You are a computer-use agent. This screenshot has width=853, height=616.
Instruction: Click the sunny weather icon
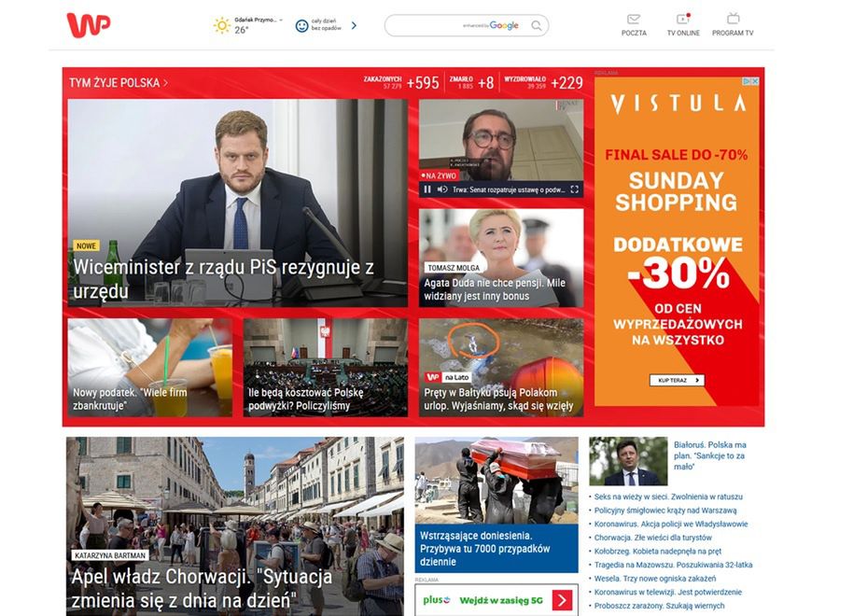(x=222, y=25)
